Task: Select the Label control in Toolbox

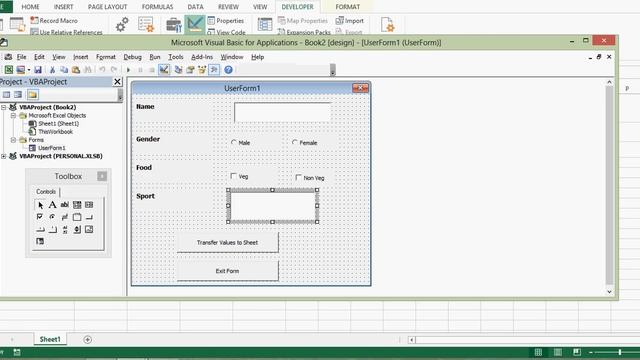Action: [52, 205]
